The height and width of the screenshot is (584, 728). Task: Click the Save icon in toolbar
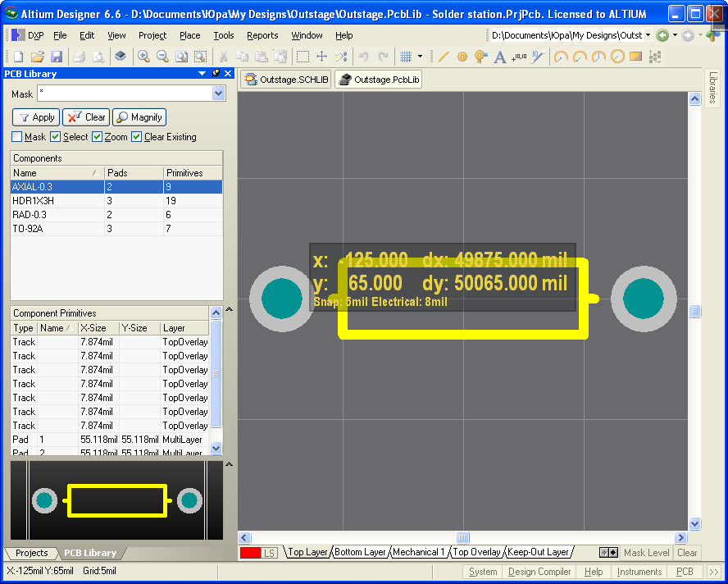tap(57, 57)
